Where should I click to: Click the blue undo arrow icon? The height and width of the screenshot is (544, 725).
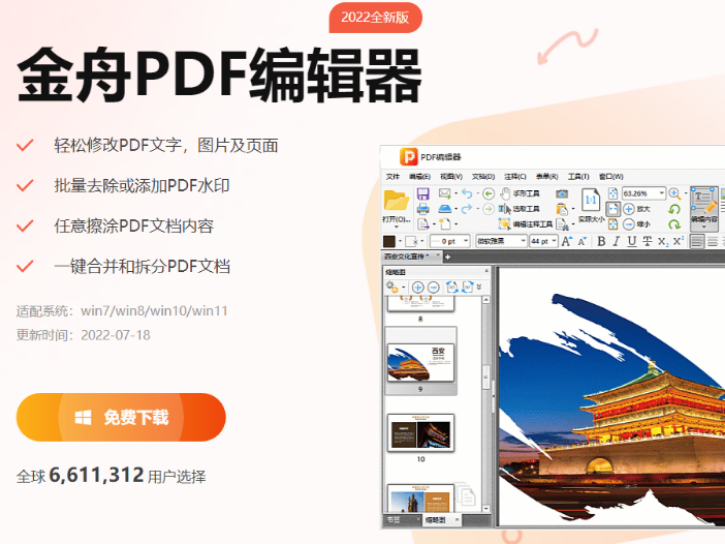point(467,193)
